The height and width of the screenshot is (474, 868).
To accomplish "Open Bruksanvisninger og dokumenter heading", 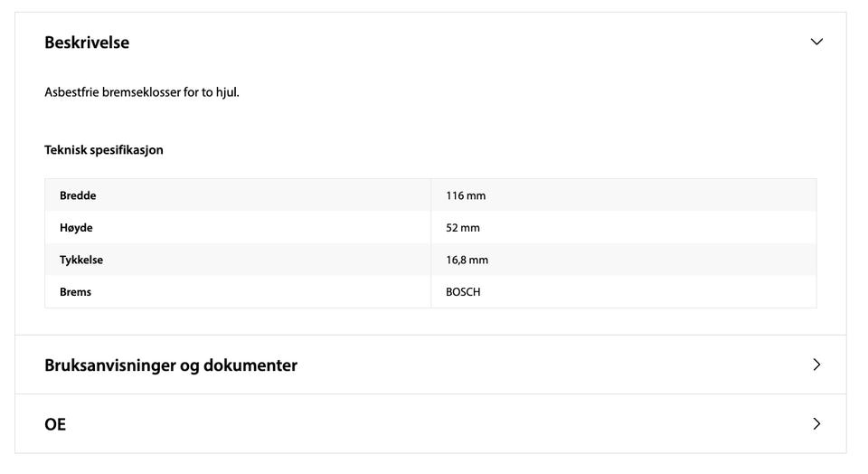I will [171, 365].
